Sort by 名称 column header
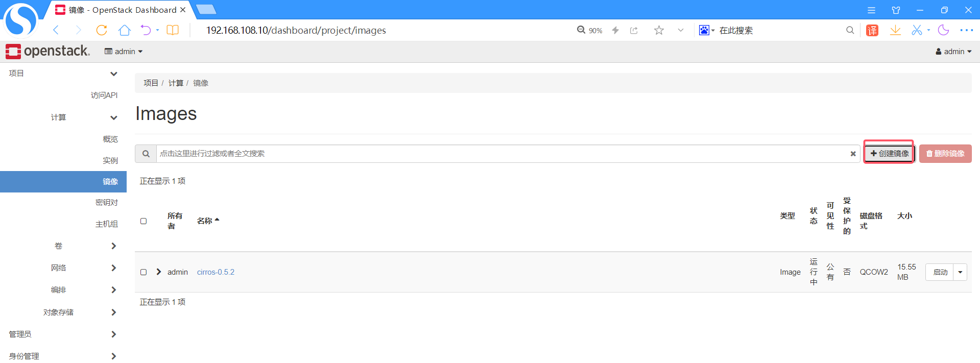Viewport: 980px width, 363px height. (x=208, y=221)
